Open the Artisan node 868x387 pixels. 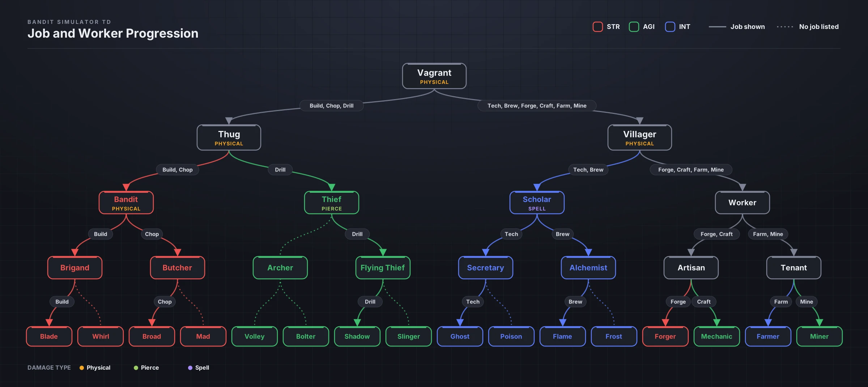click(x=691, y=268)
